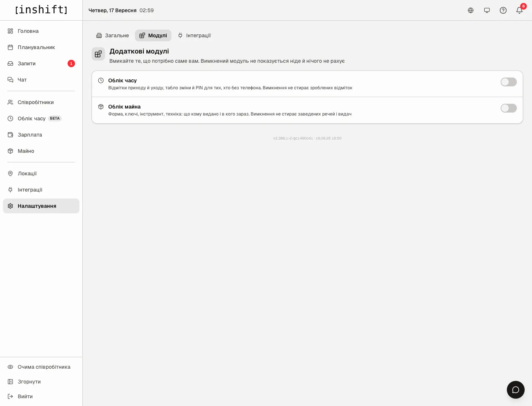Click the time 02:59 in header
The width and height of the screenshot is (532, 406).
[x=147, y=10]
